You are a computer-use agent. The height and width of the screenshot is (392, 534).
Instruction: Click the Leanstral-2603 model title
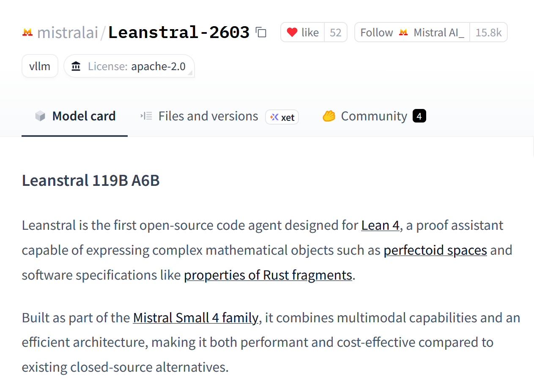tap(179, 33)
